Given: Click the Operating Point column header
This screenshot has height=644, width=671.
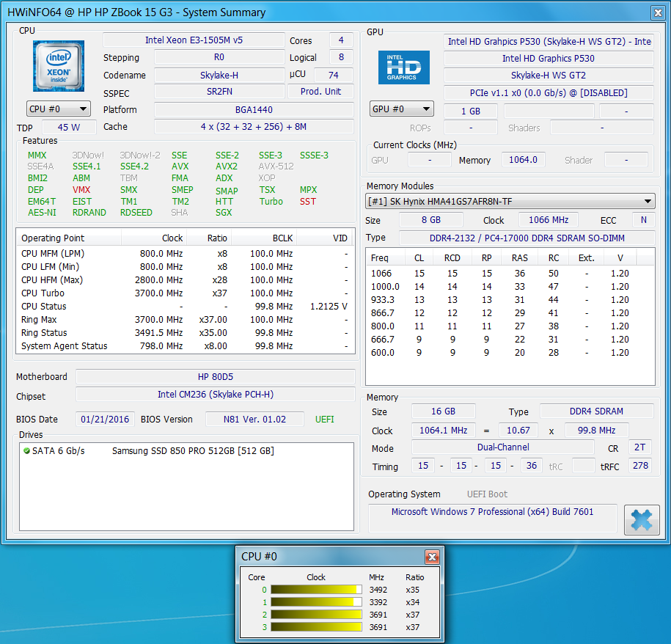Looking at the screenshot, I should pos(69,238).
